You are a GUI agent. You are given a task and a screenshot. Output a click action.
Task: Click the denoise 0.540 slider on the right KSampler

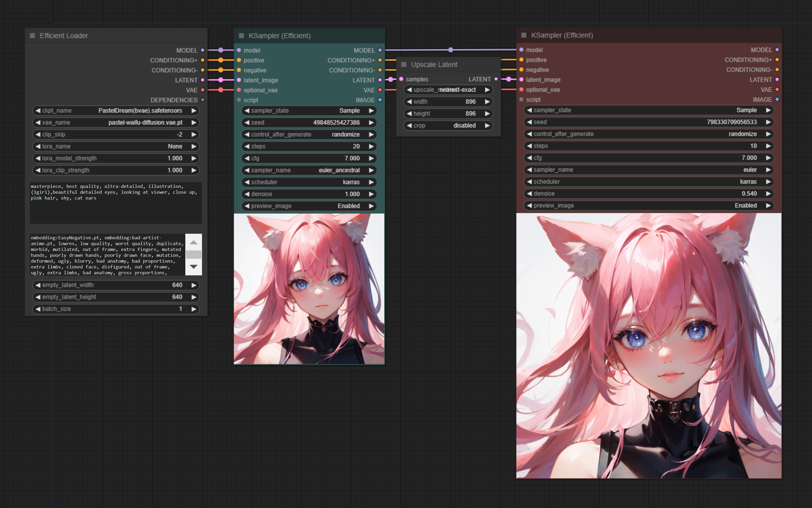click(x=649, y=193)
